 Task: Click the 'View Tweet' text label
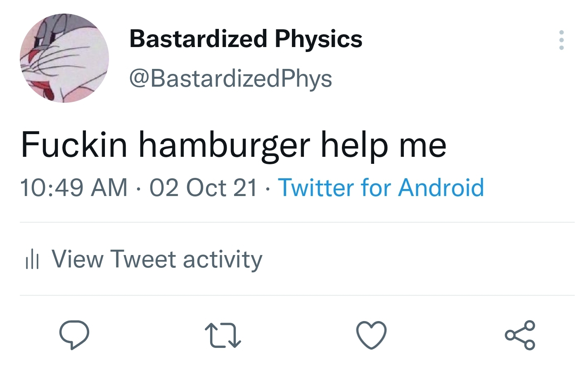tap(114, 260)
